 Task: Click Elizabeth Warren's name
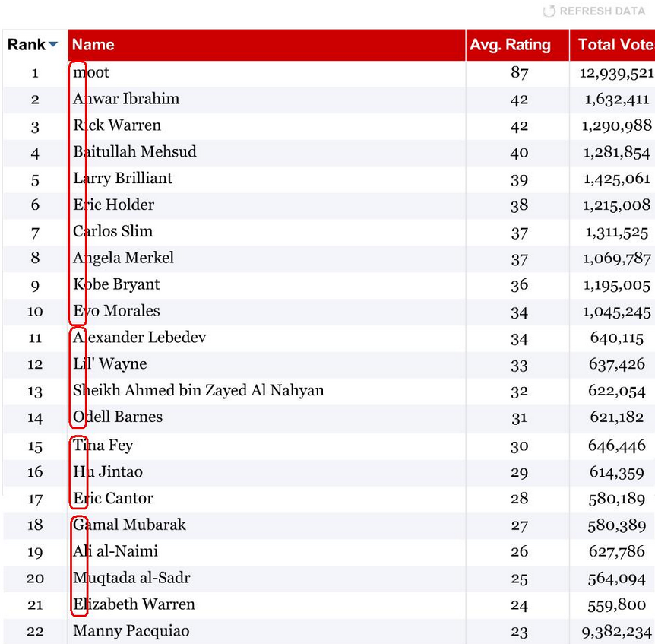(134, 604)
